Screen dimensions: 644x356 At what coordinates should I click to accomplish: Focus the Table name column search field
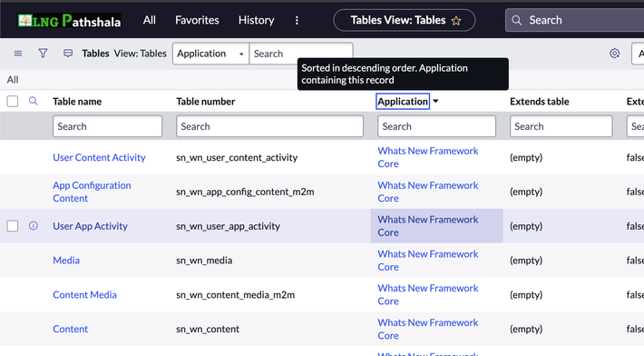click(107, 126)
